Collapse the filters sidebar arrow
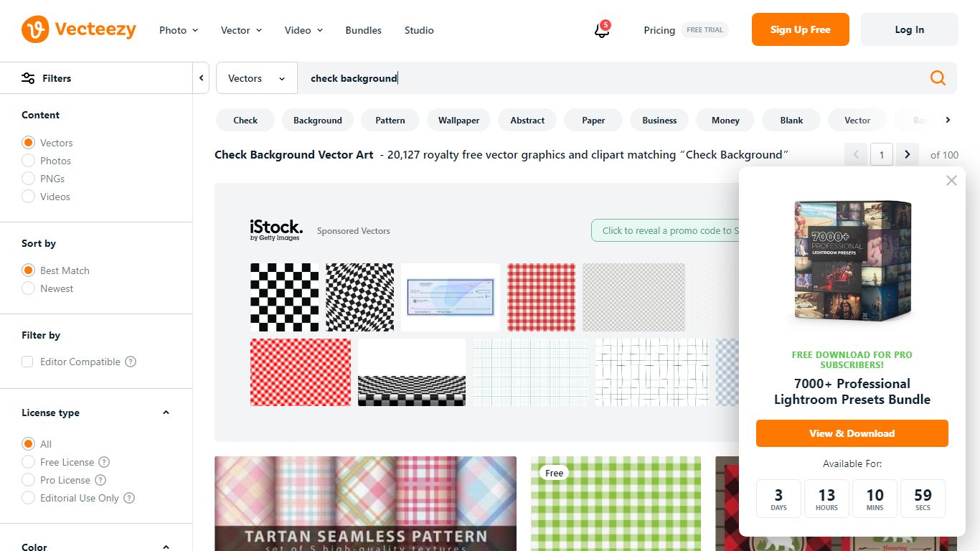 pos(202,78)
